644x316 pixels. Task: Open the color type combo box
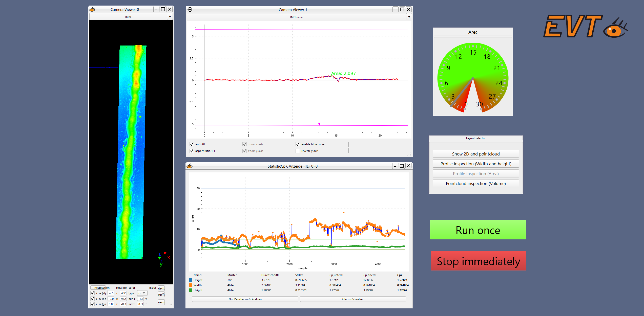[142, 293]
